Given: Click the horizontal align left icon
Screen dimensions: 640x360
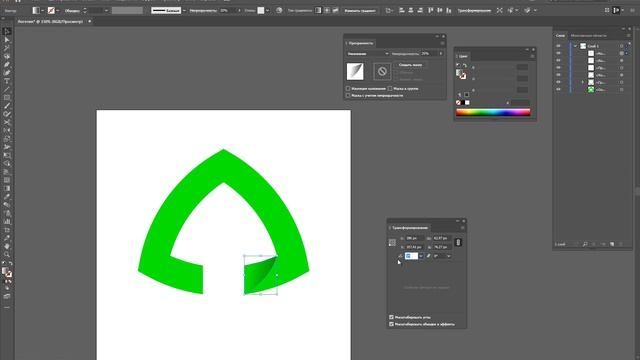Looking at the screenshot, I should pos(402,10).
